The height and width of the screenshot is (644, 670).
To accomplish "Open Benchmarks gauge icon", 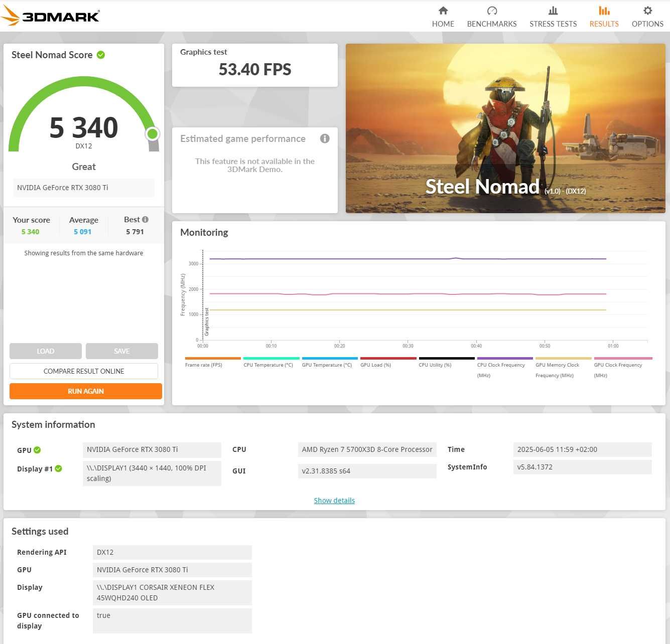I will tap(492, 11).
